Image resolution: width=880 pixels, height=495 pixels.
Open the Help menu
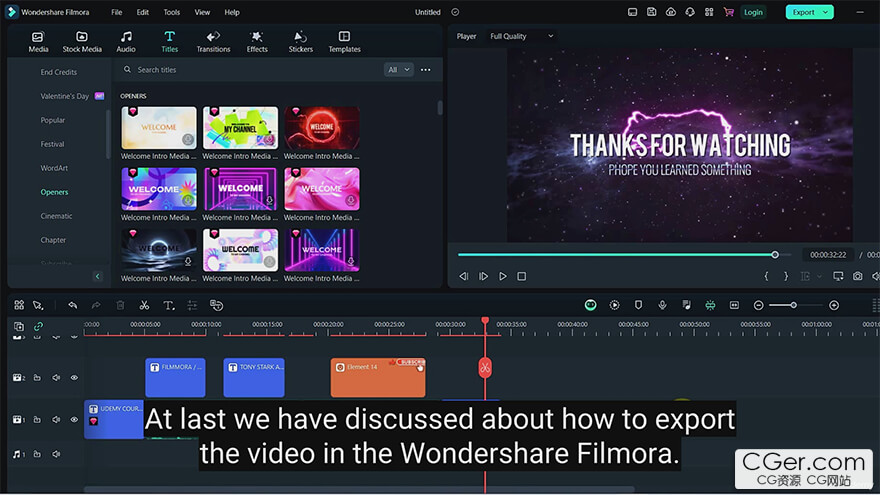click(x=232, y=12)
